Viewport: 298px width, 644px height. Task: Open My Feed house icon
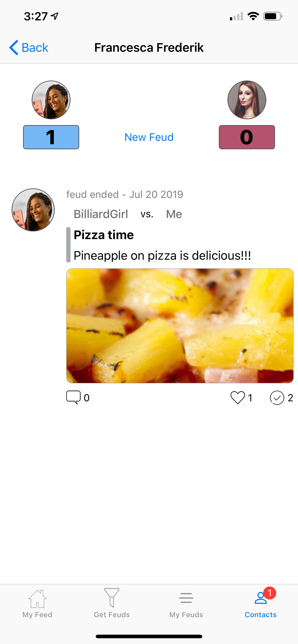click(37, 598)
